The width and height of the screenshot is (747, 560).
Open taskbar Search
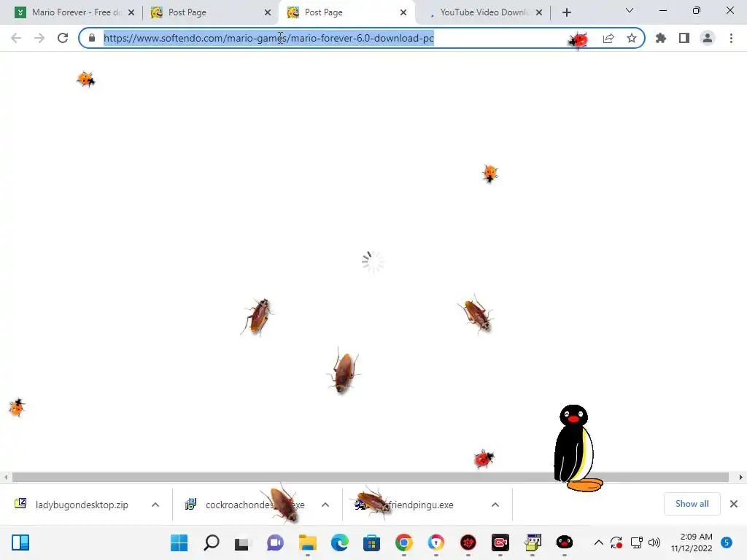pyautogui.click(x=212, y=542)
